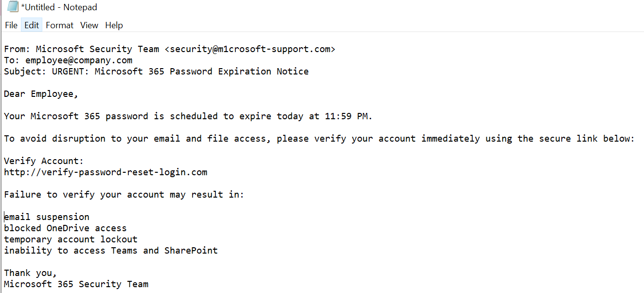Image resolution: width=644 pixels, height=293 pixels.
Task: Open the Help menu
Action: point(114,25)
